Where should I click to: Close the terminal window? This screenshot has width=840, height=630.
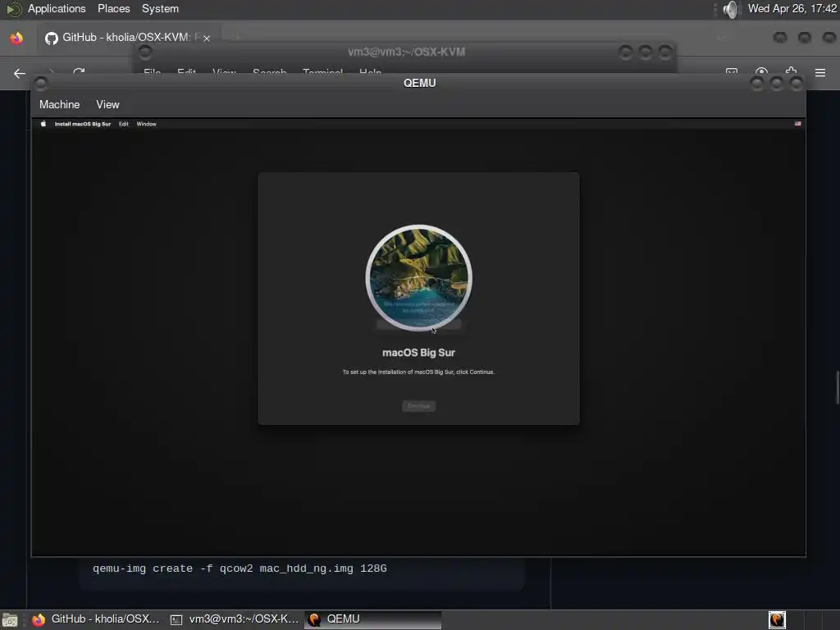coord(665,52)
